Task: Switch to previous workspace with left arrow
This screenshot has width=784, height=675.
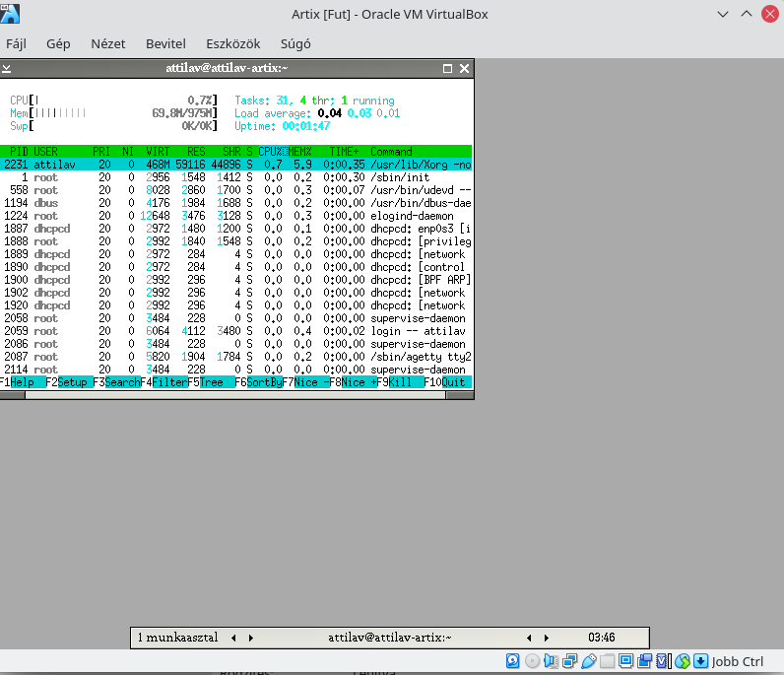Action: [x=233, y=638]
